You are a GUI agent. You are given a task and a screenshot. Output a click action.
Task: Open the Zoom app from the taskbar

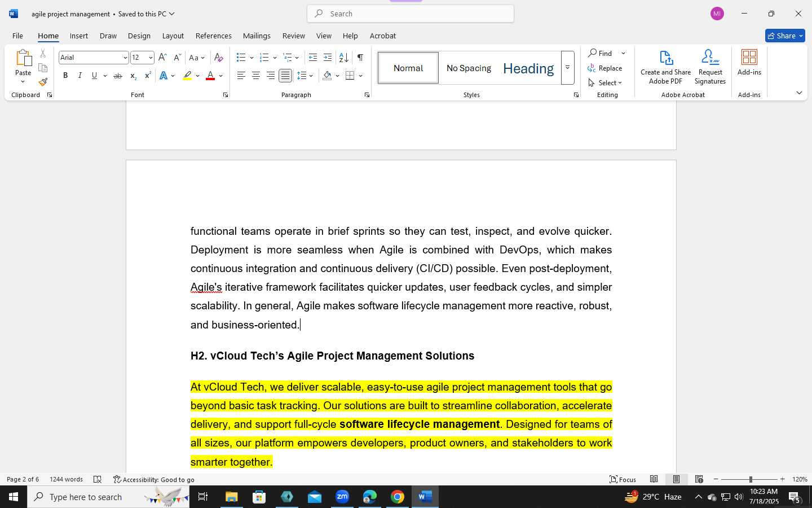click(x=342, y=497)
